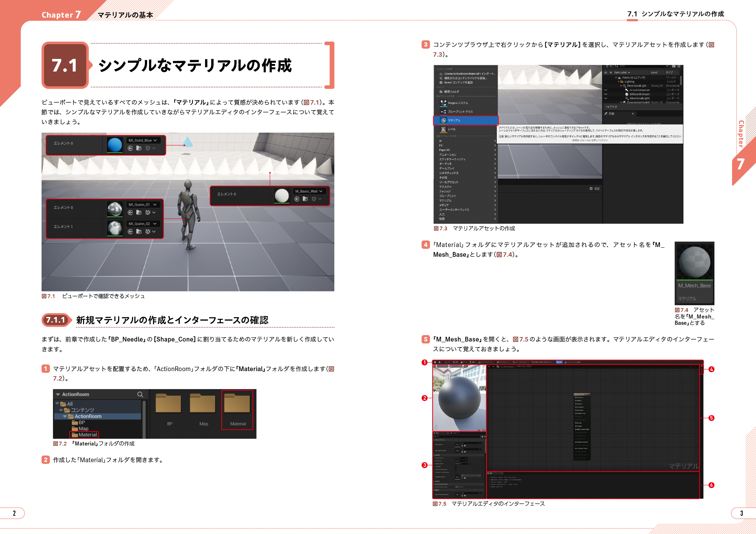The image size is (756, 534).
Task: Open the M_Basic_Wall material dropdown
Action: coord(309,191)
